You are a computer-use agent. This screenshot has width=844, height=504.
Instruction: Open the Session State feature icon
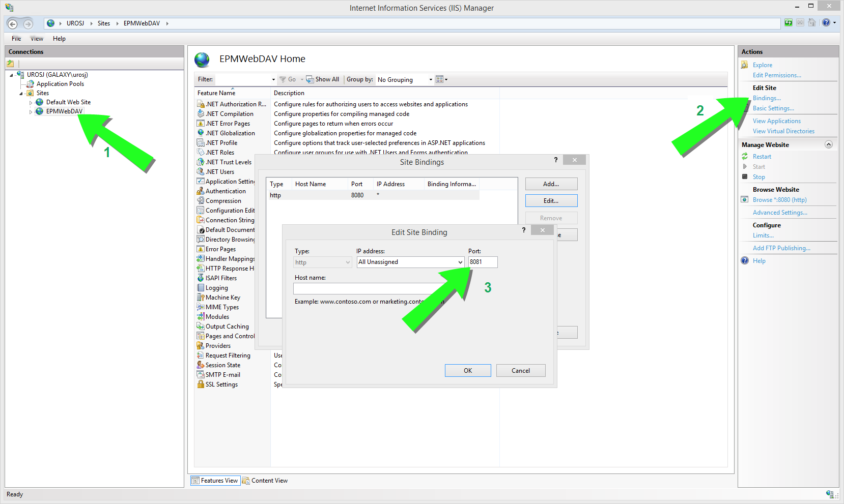click(x=201, y=365)
